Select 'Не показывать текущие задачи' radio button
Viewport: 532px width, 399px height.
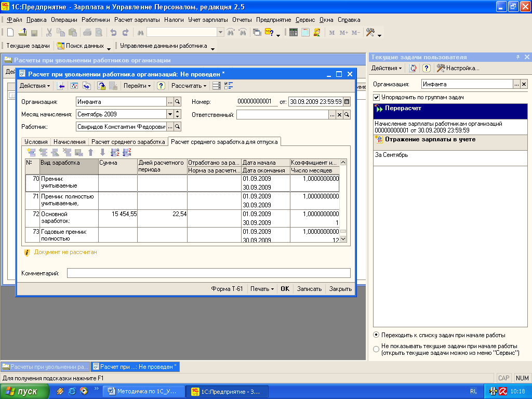click(376, 349)
